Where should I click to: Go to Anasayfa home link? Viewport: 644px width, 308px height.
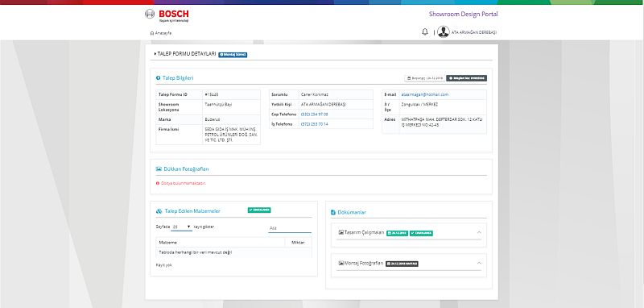point(161,33)
